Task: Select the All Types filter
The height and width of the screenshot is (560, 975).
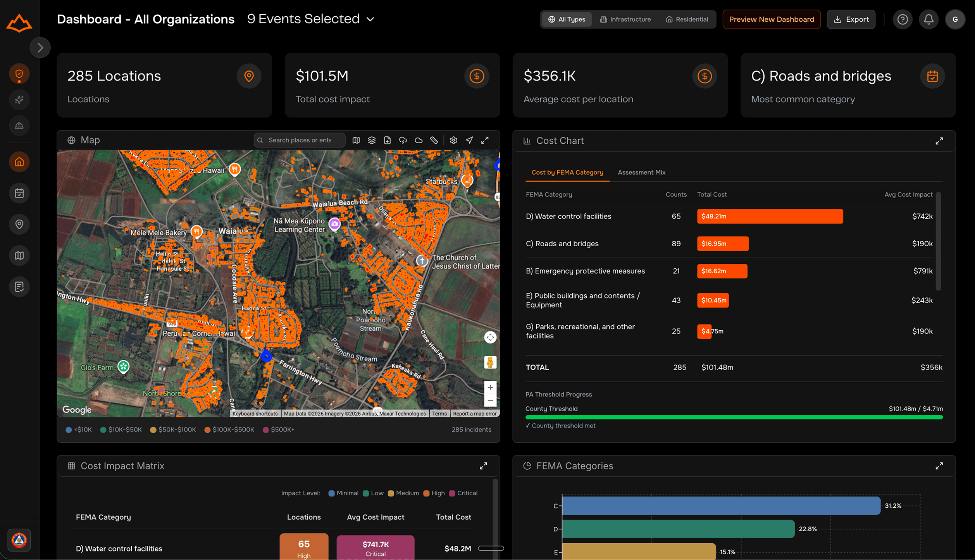Action: click(x=567, y=19)
